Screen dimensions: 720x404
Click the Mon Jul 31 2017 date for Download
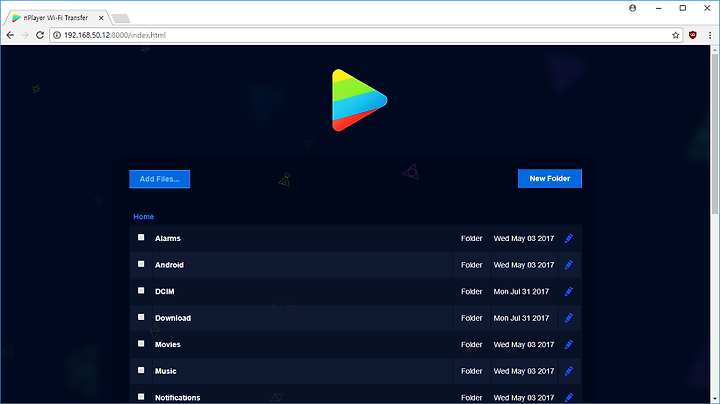(x=521, y=318)
